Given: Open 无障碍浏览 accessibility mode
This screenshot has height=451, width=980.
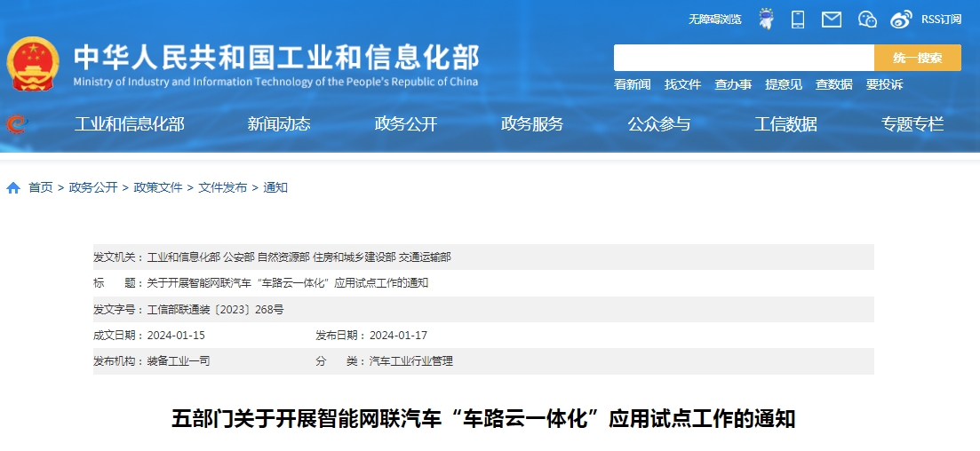Looking at the screenshot, I should 715,20.
